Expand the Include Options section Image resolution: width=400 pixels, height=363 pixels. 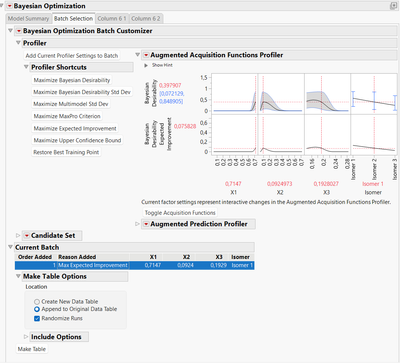26,337
